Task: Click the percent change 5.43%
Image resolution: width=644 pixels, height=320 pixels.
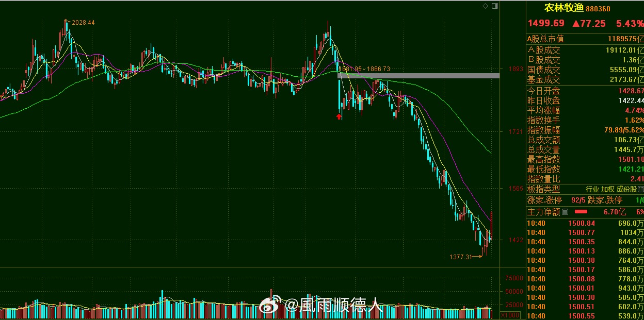Action: 630,23
